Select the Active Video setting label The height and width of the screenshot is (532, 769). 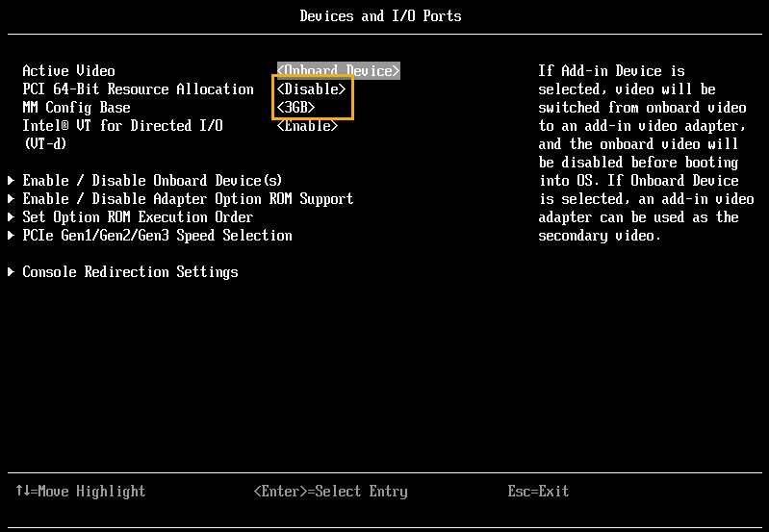click(68, 71)
